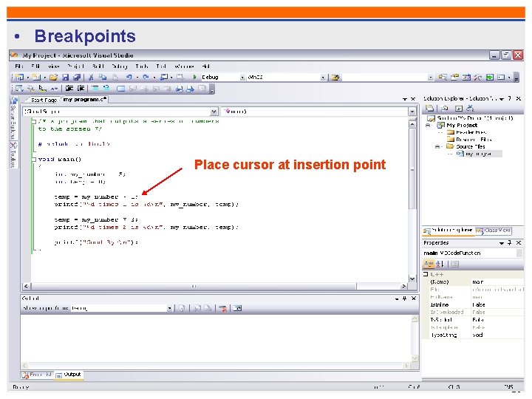Click the Comment out lines icon
This screenshot has width=532, height=399.
pyautogui.click(x=95, y=88)
